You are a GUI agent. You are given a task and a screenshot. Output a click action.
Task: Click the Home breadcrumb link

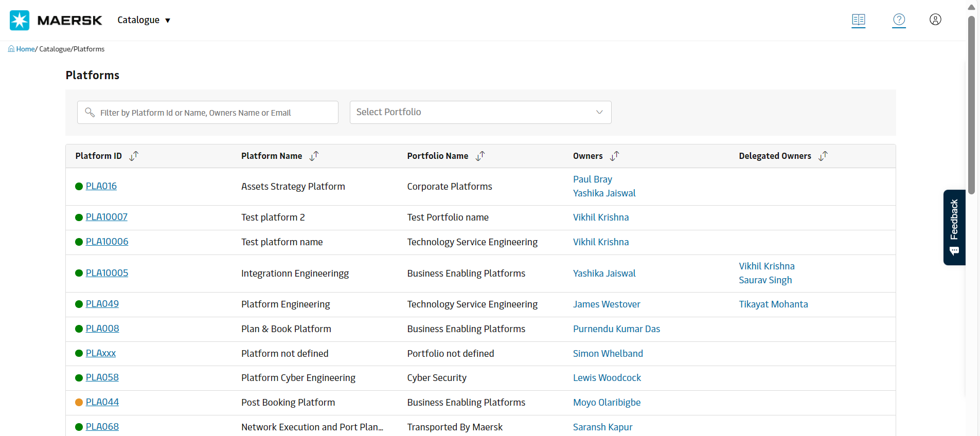click(x=25, y=49)
